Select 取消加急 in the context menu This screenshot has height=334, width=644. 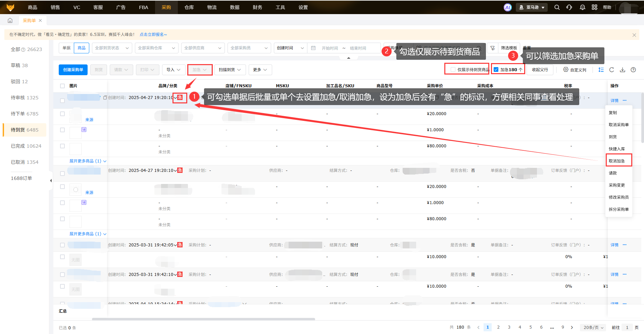click(x=617, y=161)
